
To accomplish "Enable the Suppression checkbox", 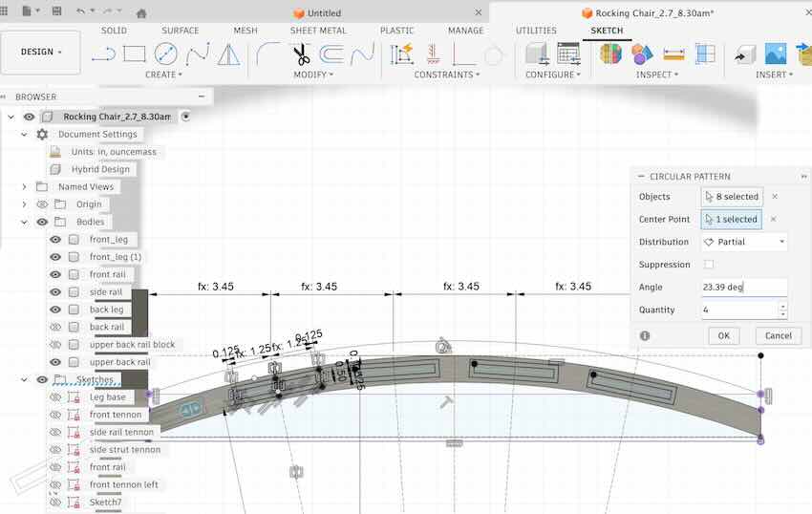I will [709, 265].
